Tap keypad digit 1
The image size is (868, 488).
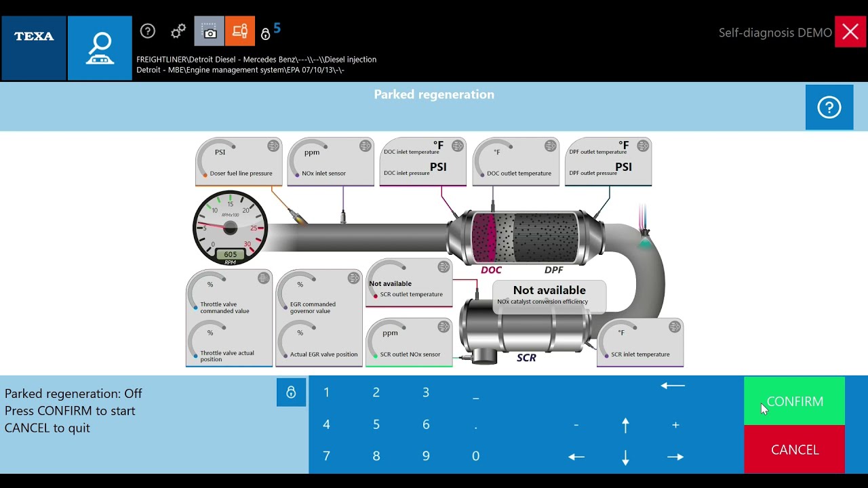point(326,392)
